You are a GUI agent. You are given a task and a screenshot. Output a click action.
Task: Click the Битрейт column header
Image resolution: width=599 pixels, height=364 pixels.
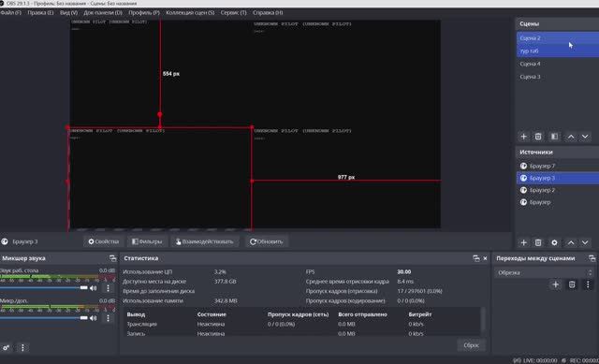tap(420, 314)
